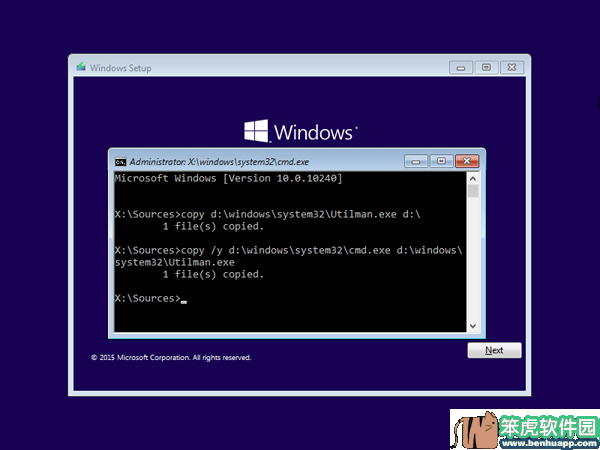600x450 pixels.
Task: Maximize the Administrator cmd.exe window
Action: [x=441, y=161]
